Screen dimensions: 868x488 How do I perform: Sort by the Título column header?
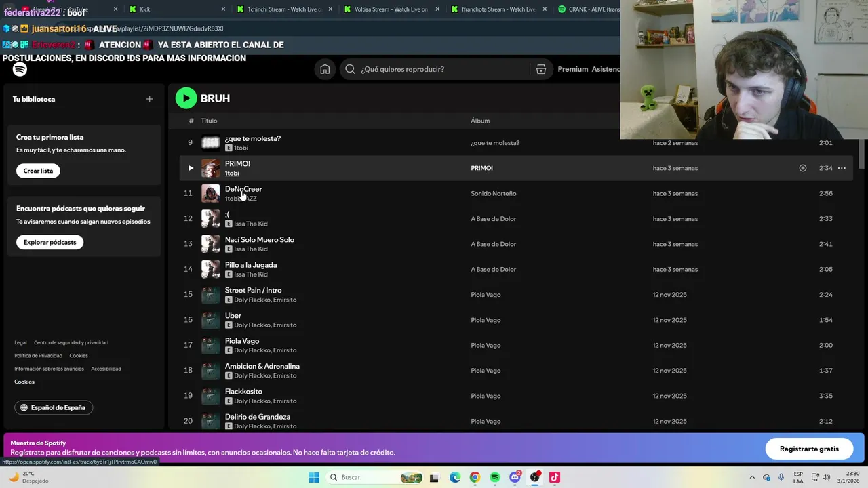(209, 121)
